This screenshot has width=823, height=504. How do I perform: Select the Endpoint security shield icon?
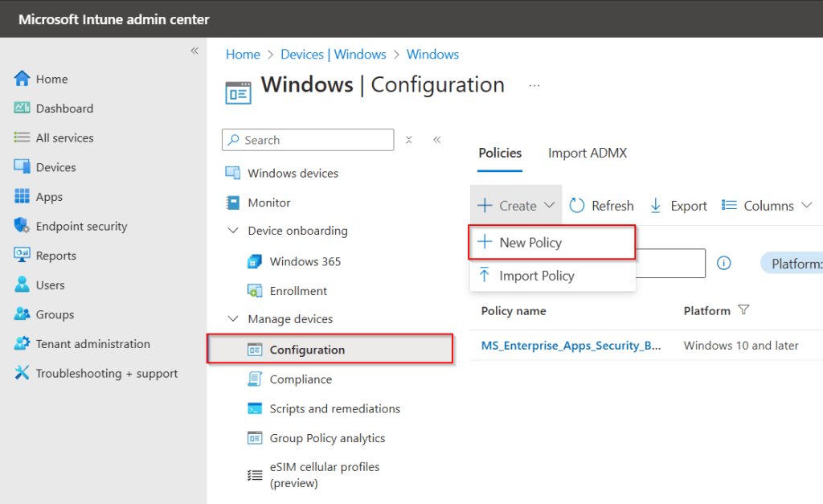click(x=22, y=226)
